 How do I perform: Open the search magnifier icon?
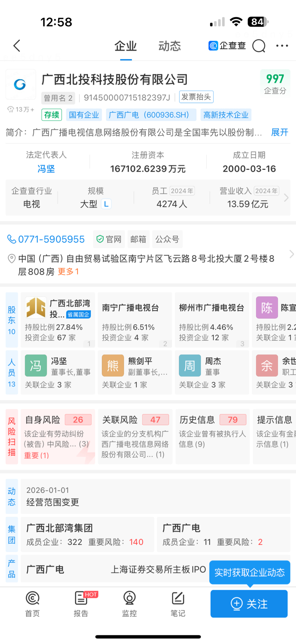259,46
